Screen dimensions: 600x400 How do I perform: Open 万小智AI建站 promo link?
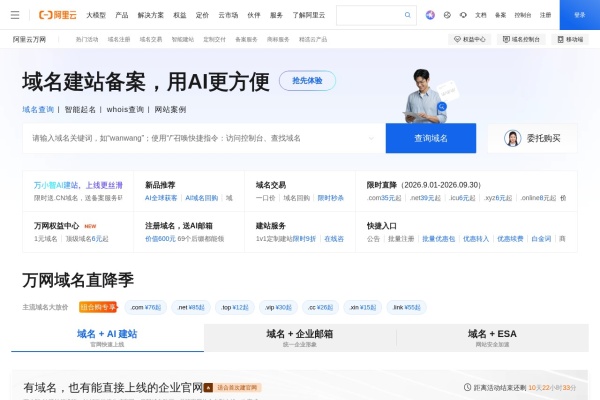(x=78, y=185)
